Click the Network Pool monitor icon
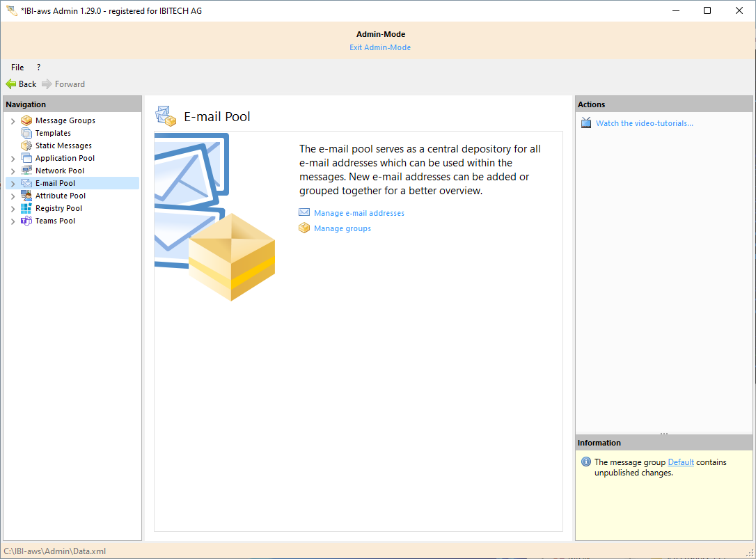This screenshot has width=756, height=559. point(26,171)
